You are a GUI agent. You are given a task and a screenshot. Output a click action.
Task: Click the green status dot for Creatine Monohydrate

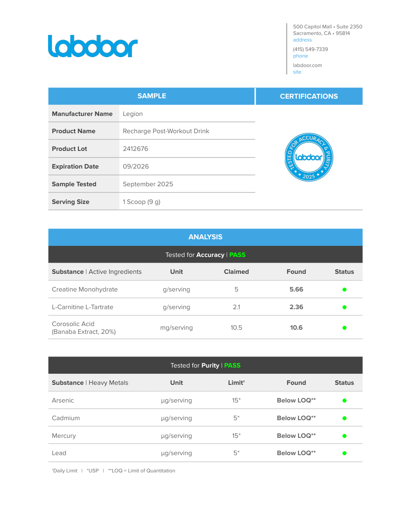coord(344,289)
